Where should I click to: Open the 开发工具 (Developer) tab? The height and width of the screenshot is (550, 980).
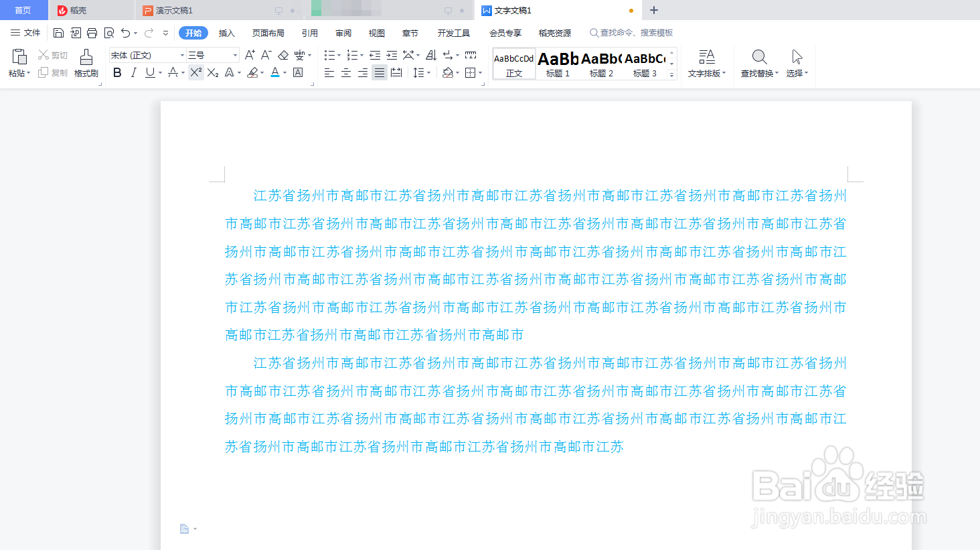(454, 33)
